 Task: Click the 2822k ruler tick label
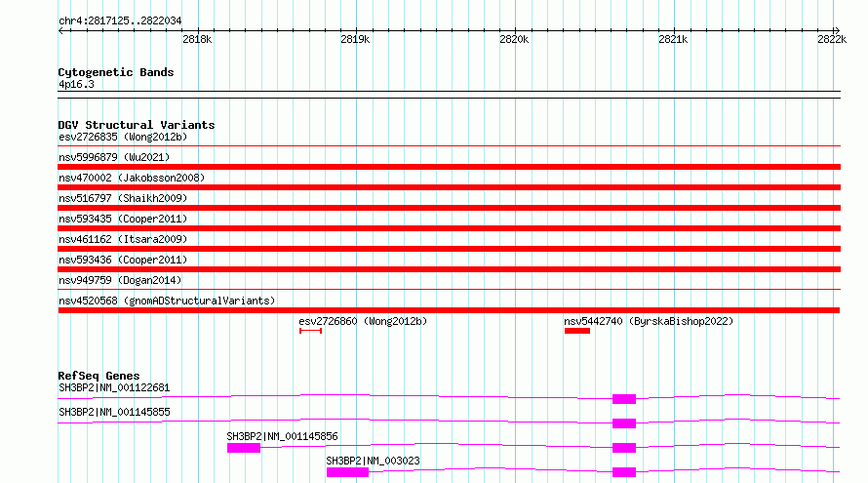click(832, 39)
